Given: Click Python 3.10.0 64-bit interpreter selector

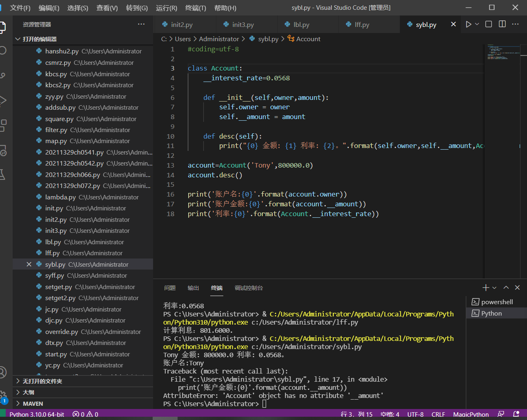Looking at the screenshot, I should [37, 414].
